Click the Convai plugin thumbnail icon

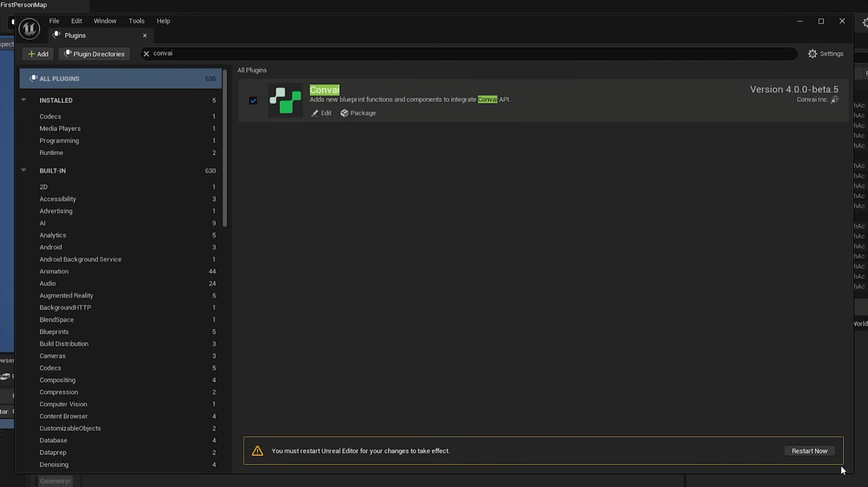click(x=285, y=100)
